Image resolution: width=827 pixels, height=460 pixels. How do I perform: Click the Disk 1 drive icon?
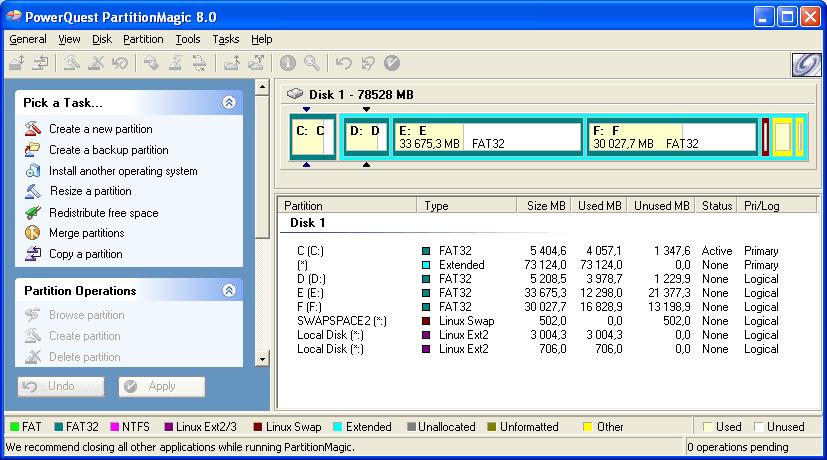[295, 94]
